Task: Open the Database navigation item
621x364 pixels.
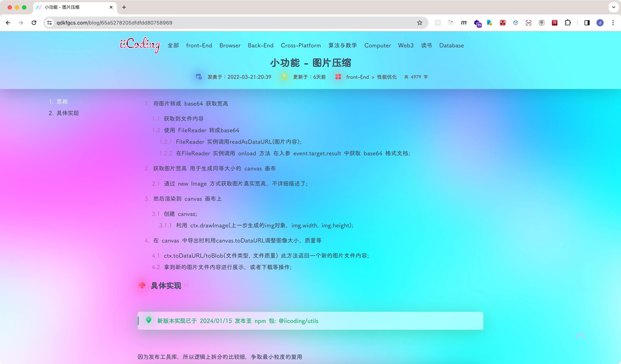Action: coord(452,45)
